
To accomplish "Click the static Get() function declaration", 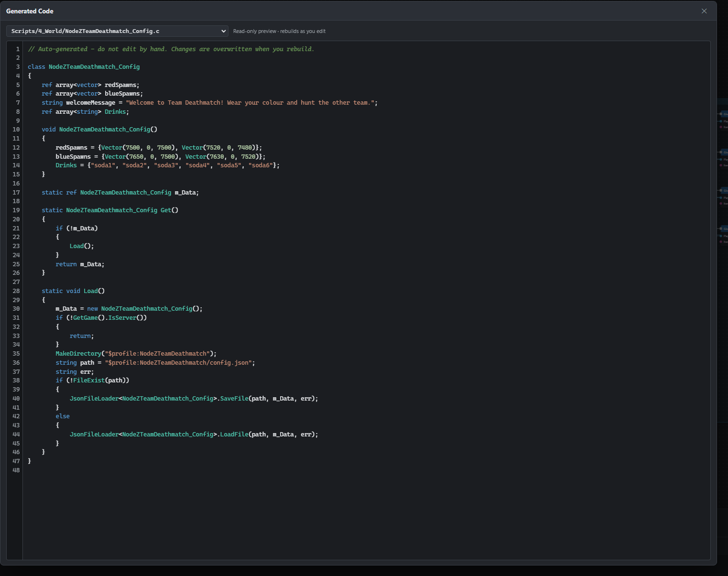I will [x=110, y=210].
